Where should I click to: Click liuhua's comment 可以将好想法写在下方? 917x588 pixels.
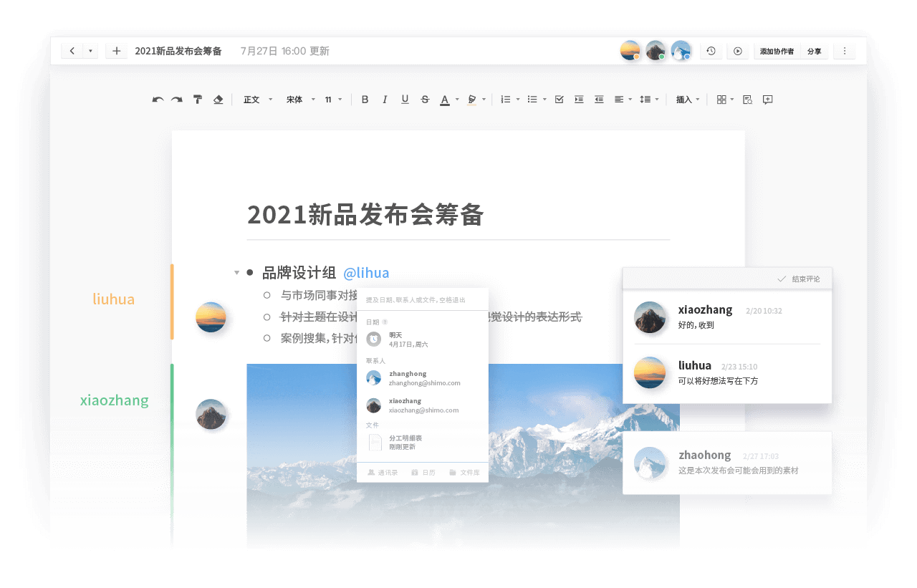tap(718, 381)
